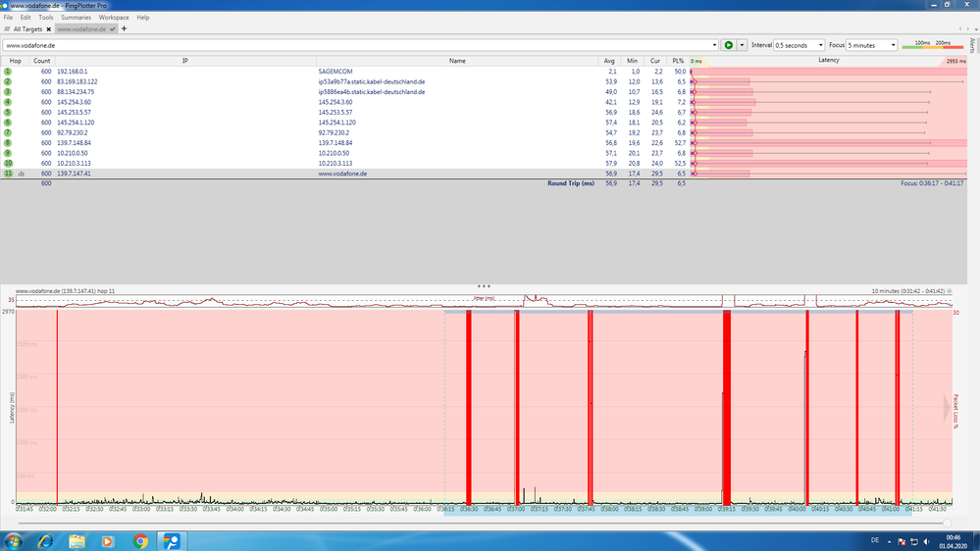The image size is (980, 551).
Task: Select hop 10 green circle icon
Action: pyautogui.click(x=8, y=163)
